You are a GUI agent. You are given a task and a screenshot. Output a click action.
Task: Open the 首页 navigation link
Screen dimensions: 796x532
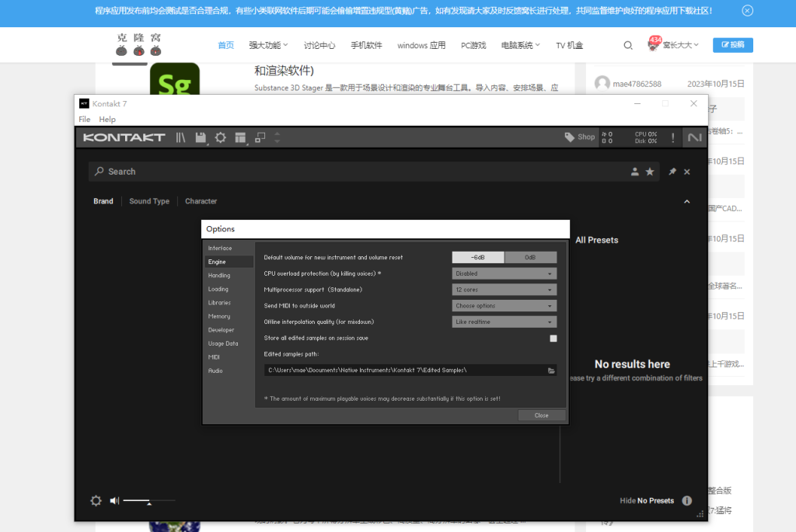tap(226, 45)
